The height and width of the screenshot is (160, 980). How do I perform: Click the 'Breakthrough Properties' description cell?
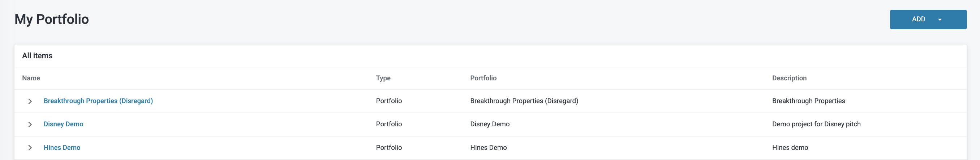808,101
